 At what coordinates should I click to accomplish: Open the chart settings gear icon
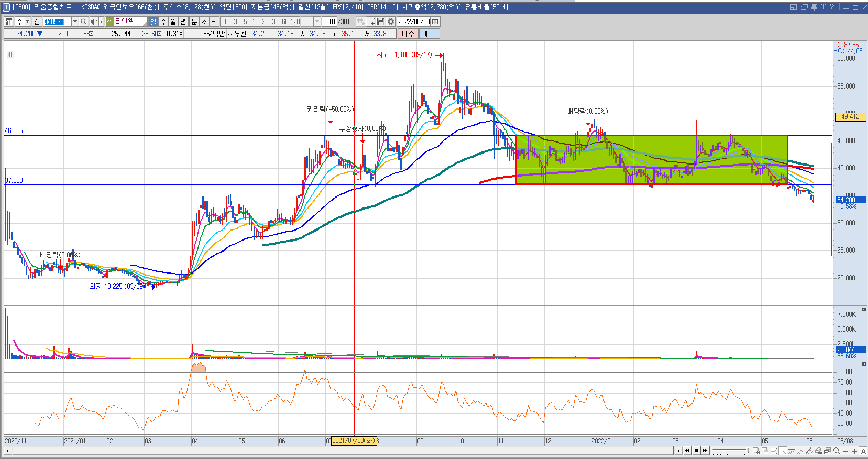(x=391, y=21)
